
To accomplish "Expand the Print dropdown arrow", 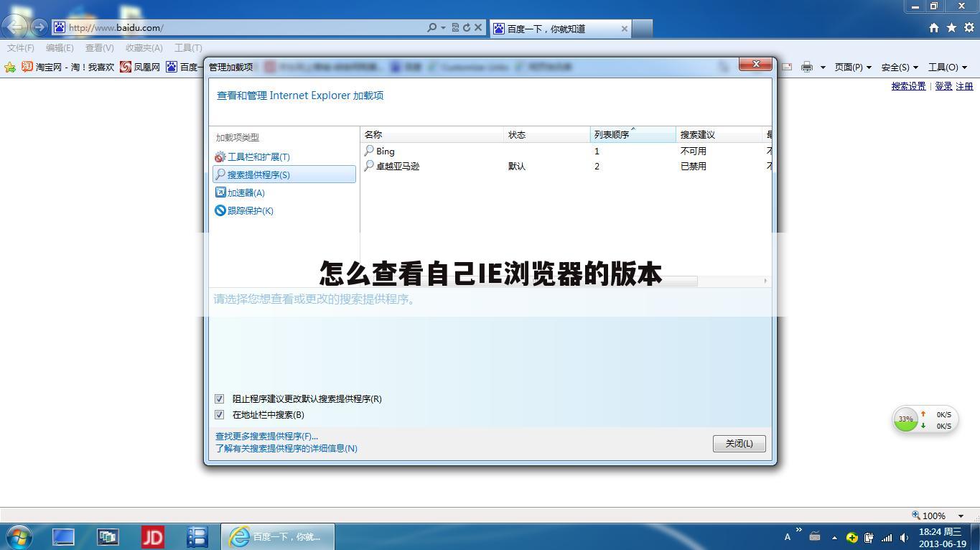I will pos(823,67).
